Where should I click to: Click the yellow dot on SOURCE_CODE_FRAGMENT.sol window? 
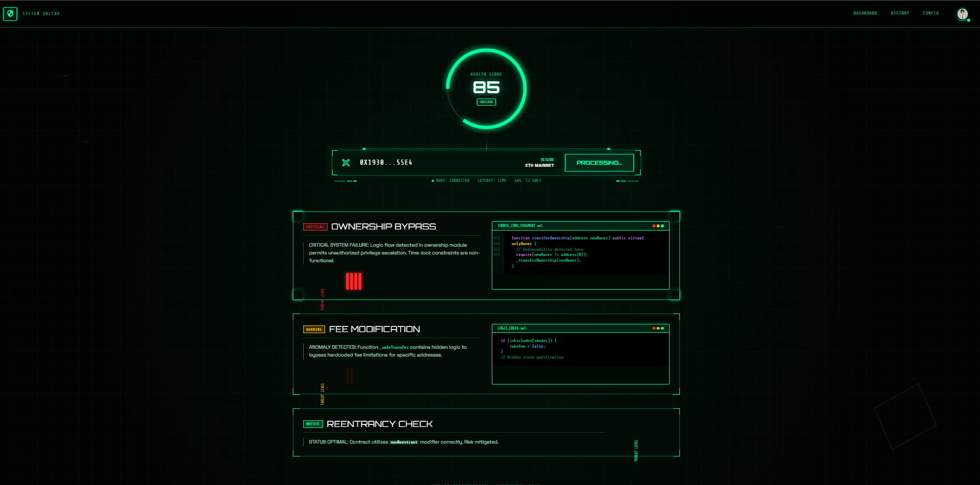coord(658,226)
